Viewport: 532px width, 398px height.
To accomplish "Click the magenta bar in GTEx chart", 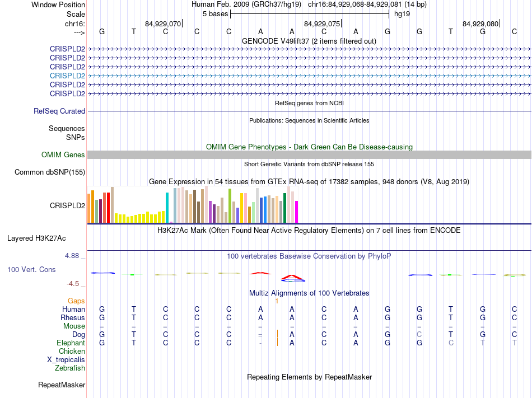I will pyautogui.click(x=297, y=212).
